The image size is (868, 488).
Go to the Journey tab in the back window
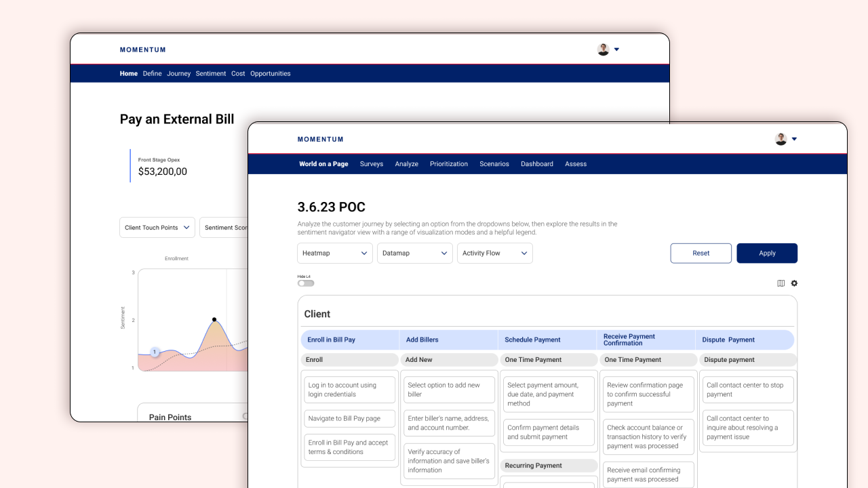pyautogui.click(x=179, y=74)
